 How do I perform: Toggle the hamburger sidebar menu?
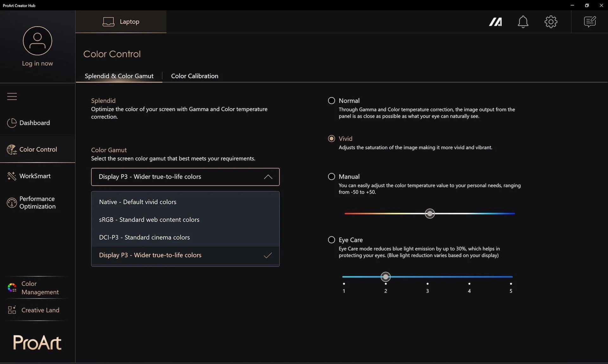click(12, 96)
